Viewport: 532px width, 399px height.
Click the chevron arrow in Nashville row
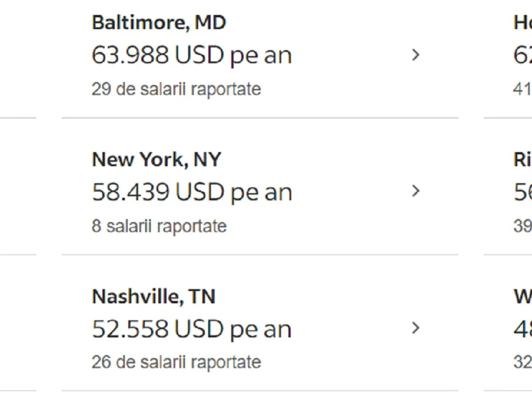(x=415, y=328)
